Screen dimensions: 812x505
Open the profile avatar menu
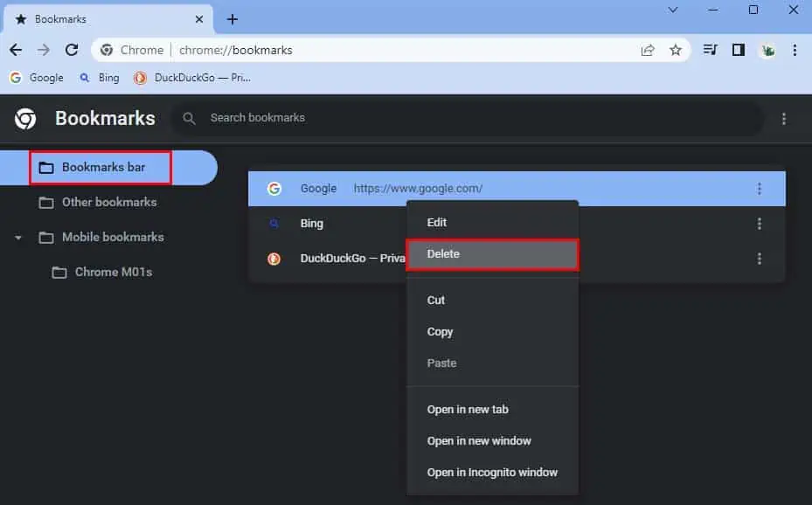[x=767, y=50]
